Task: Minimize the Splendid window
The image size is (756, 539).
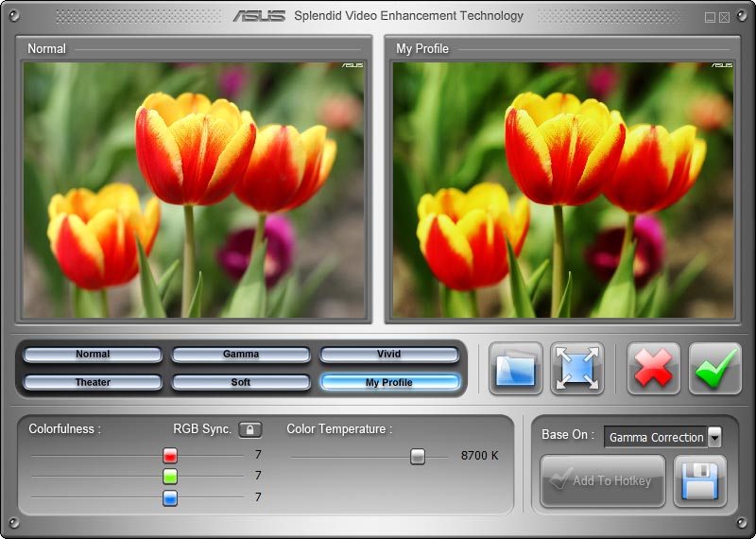Action: pos(710,18)
